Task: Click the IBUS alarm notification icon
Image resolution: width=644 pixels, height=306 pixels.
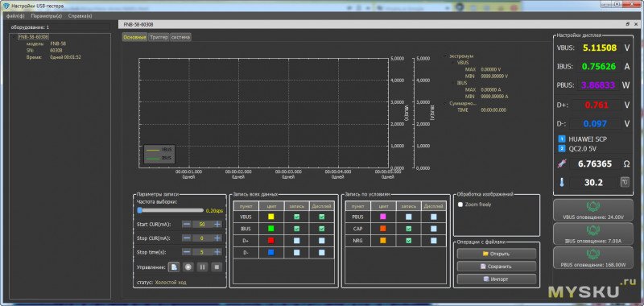Action: coord(593,231)
